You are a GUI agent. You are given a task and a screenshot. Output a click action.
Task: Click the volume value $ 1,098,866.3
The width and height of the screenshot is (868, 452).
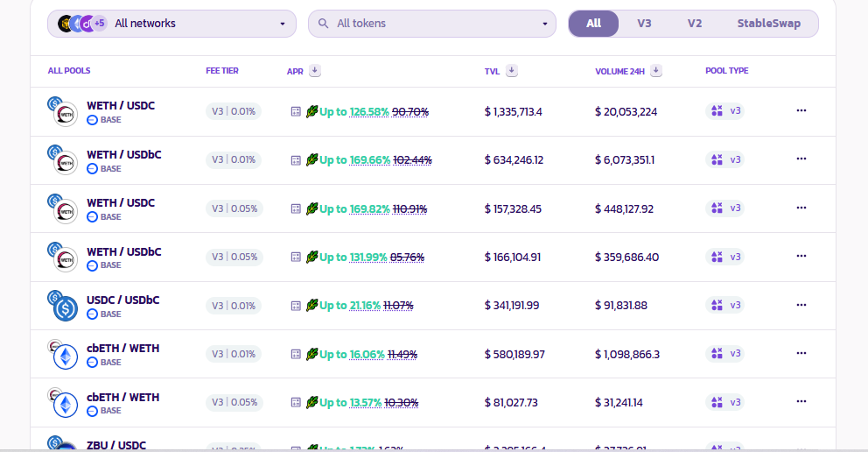pyautogui.click(x=627, y=354)
